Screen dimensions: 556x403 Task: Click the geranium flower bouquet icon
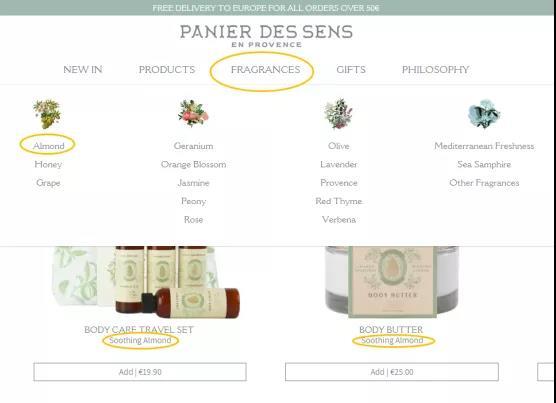coord(193,113)
